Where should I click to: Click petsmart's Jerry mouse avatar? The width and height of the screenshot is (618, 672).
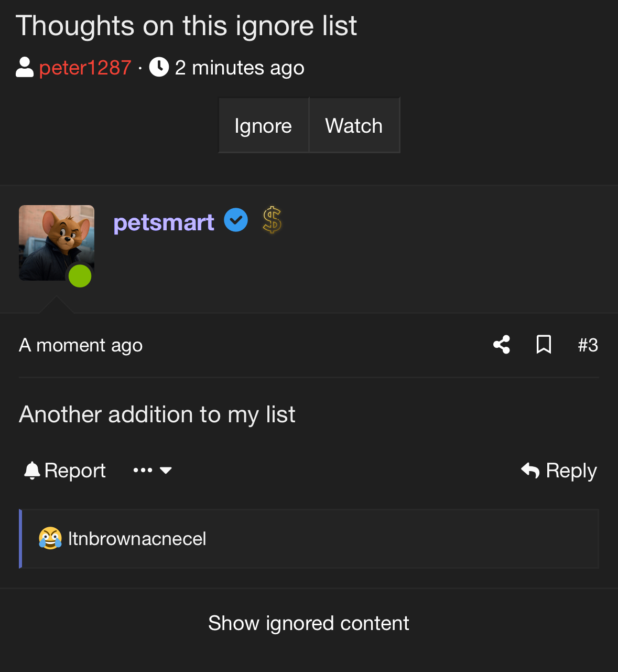57,243
